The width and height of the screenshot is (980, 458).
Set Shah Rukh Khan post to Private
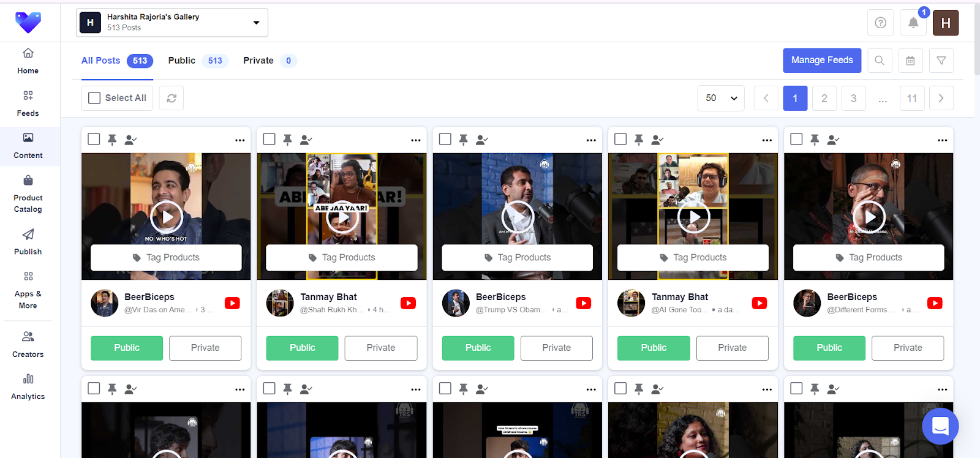381,348
